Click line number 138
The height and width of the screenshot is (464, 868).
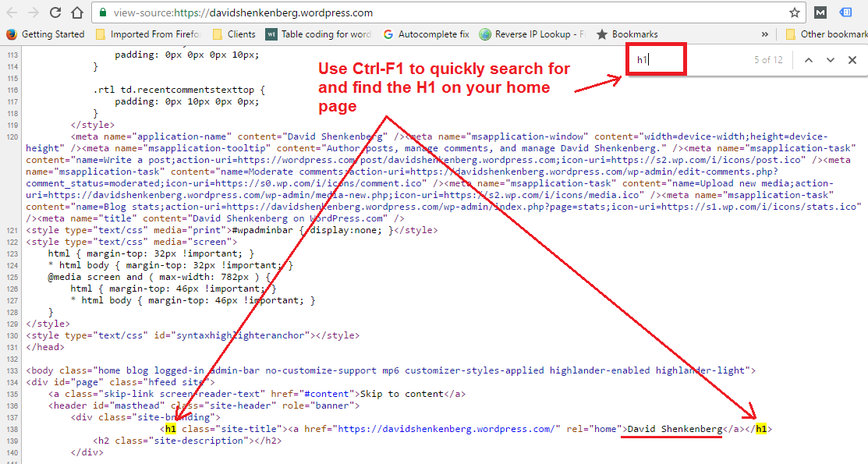(x=12, y=429)
